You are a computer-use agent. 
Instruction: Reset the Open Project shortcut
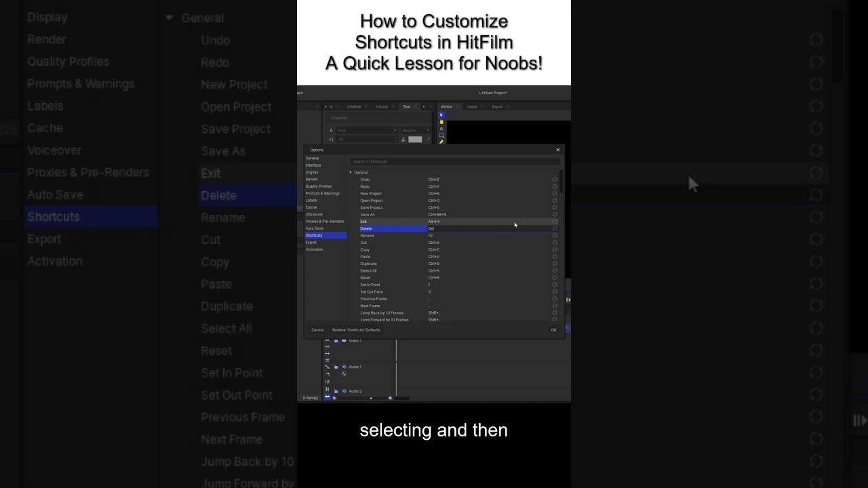pyautogui.click(x=555, y=201)
